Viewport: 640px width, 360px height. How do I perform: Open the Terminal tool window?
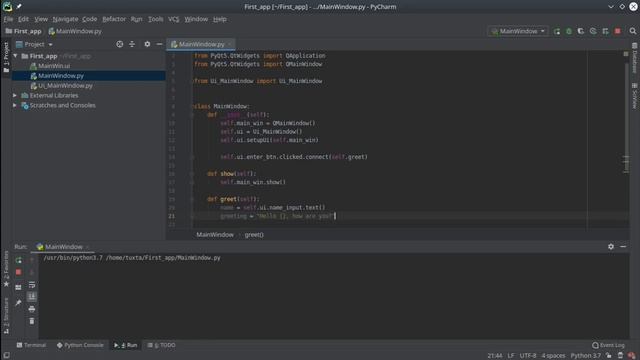pos(31,345)
